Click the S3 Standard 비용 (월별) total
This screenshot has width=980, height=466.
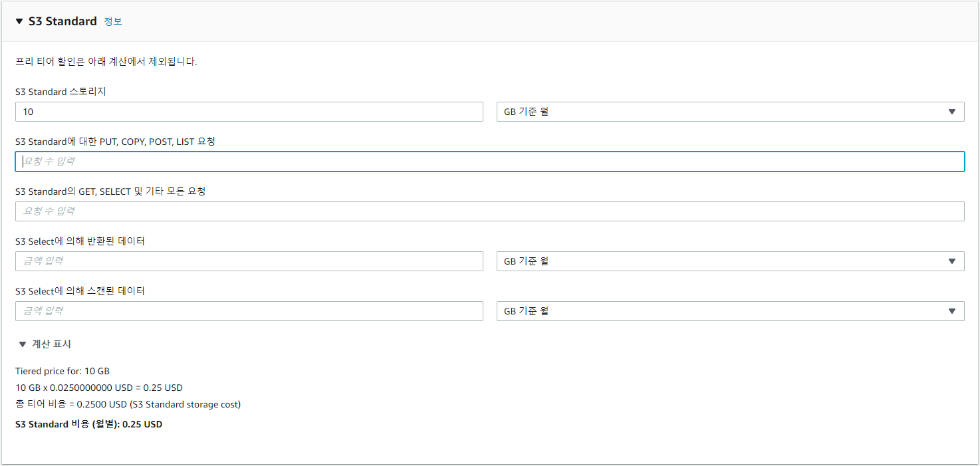tap(88, 424)
